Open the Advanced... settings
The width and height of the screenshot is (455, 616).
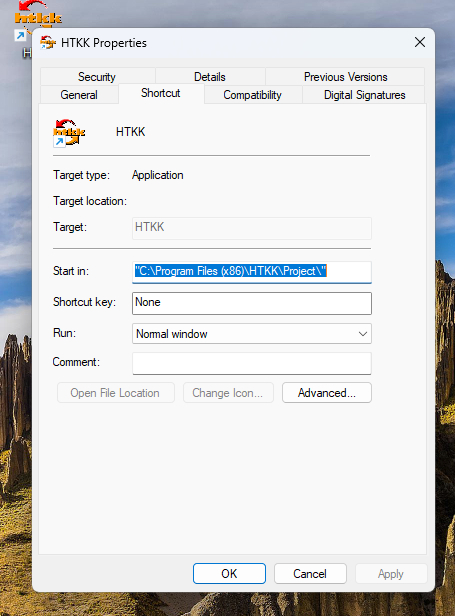(327, 393)
